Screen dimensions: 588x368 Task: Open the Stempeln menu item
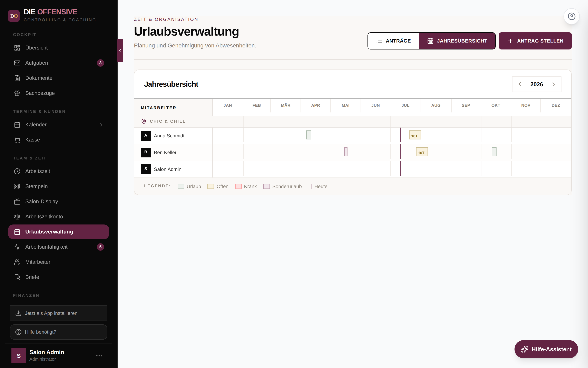[59, 186]
